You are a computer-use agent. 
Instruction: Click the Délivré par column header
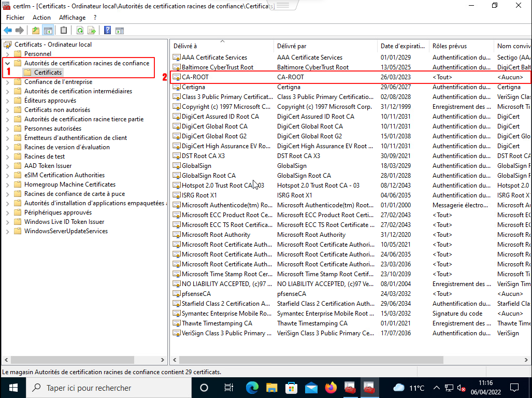coord(291,46)
